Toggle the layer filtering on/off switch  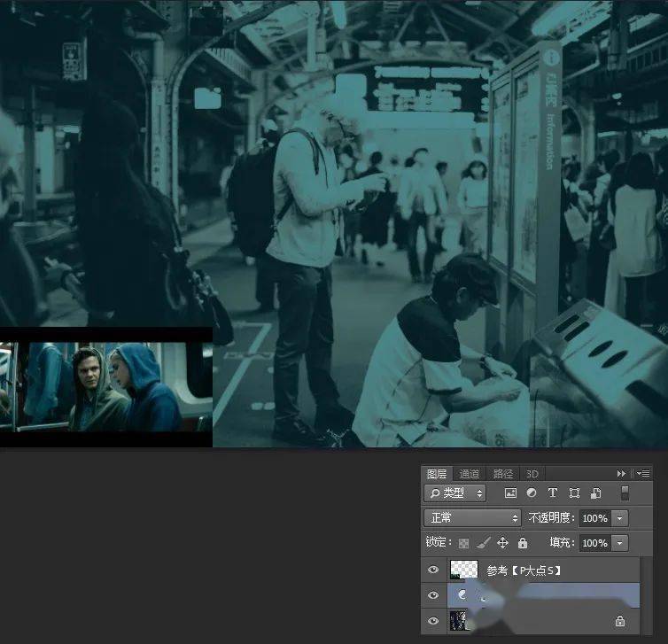(x=625, y=493)
